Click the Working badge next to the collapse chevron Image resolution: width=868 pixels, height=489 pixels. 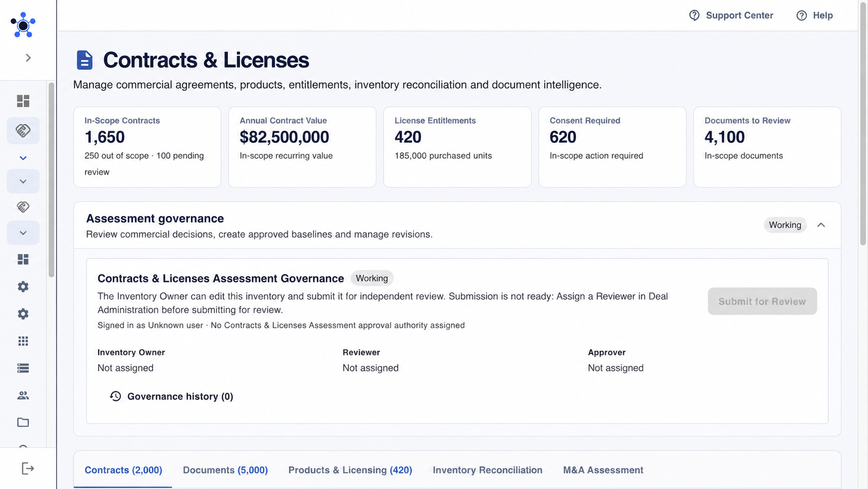[x=785, y=225]
